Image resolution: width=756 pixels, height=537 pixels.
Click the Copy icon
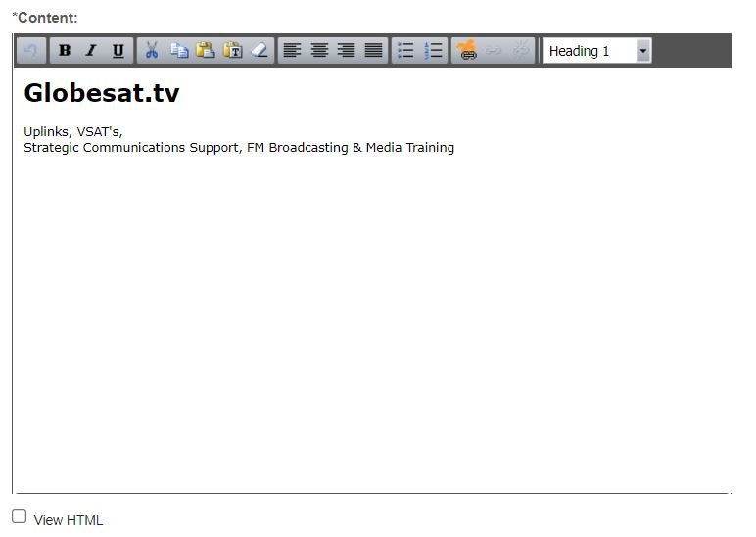(179, 51)
